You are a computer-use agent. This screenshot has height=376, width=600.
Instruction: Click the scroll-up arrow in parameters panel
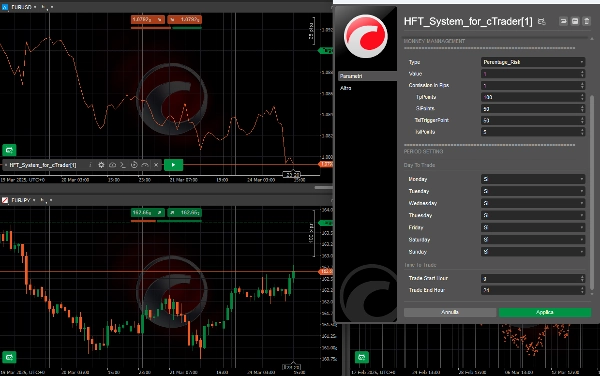592,39
